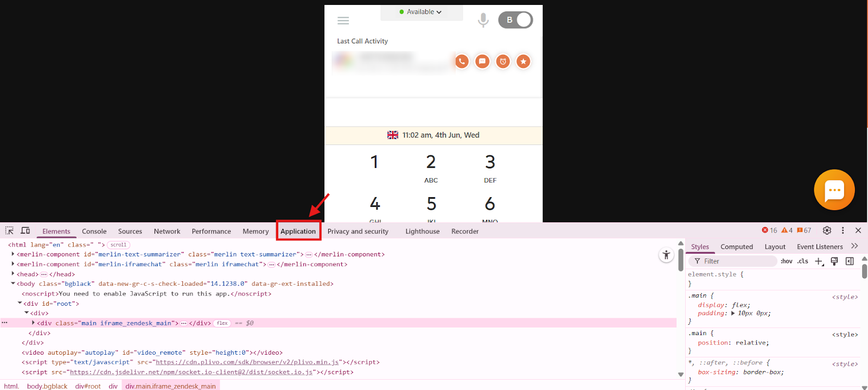Screen dimensions: 868x390
Task: Toggle the B switch in dialer header
Action: 515,20
